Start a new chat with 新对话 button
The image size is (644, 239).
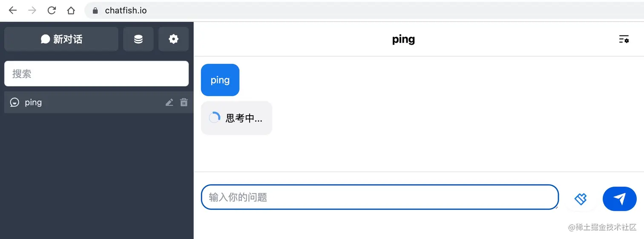click(x=61, y=39)
